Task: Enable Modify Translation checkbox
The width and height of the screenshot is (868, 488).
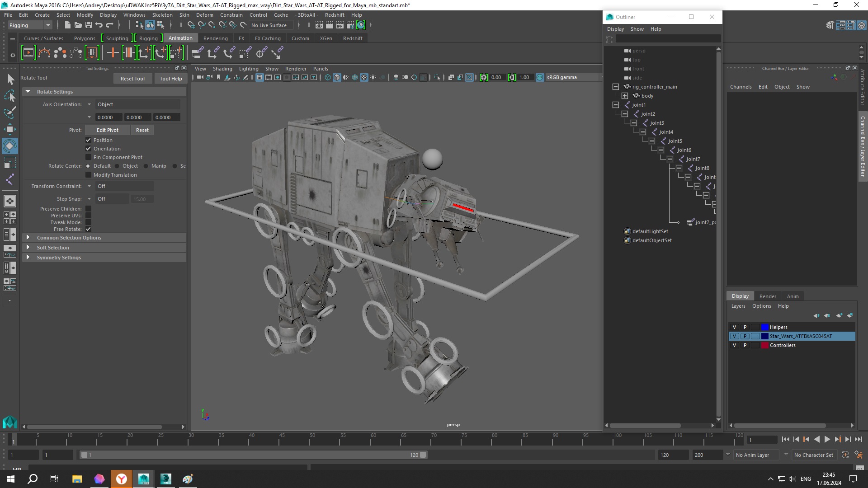Action: (x=89, y=175)
